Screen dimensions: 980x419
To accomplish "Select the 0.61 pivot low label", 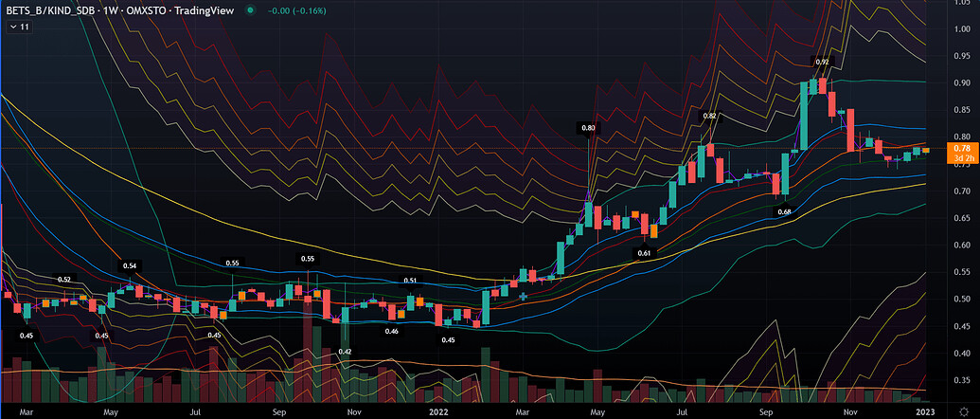I will pyautogui.click(x=643, y=253).
